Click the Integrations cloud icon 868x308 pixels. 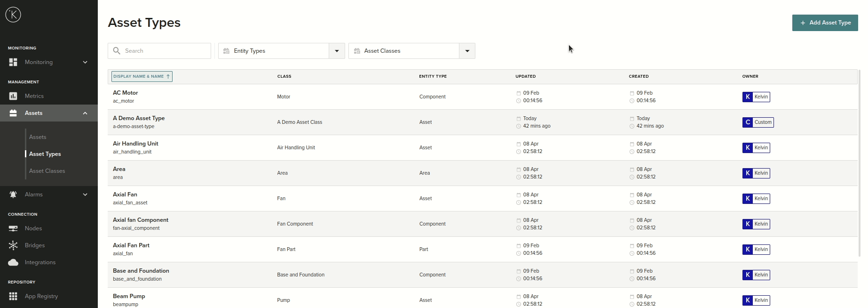[x=13, y=262]
